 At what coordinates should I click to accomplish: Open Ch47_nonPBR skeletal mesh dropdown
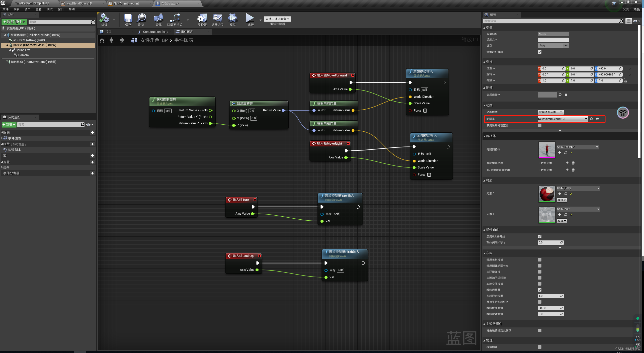click(578, 147)
